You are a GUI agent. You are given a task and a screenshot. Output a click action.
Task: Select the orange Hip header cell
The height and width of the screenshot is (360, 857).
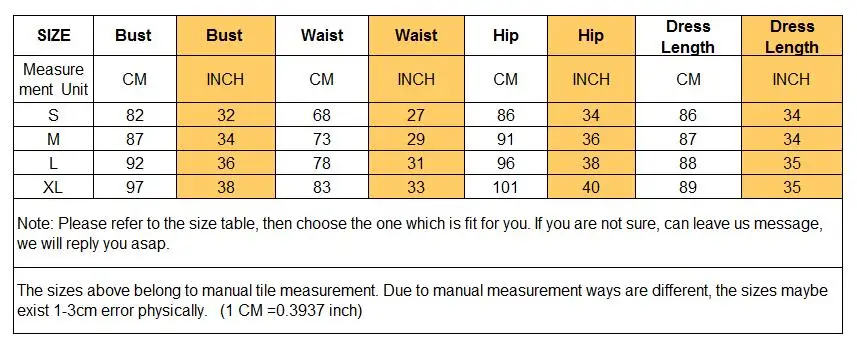coord(591,36)
